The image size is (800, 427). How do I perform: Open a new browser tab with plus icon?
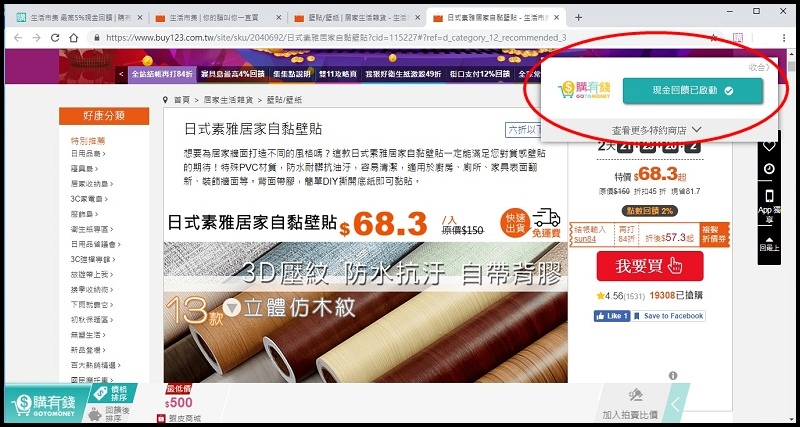[x=579, y=18]
